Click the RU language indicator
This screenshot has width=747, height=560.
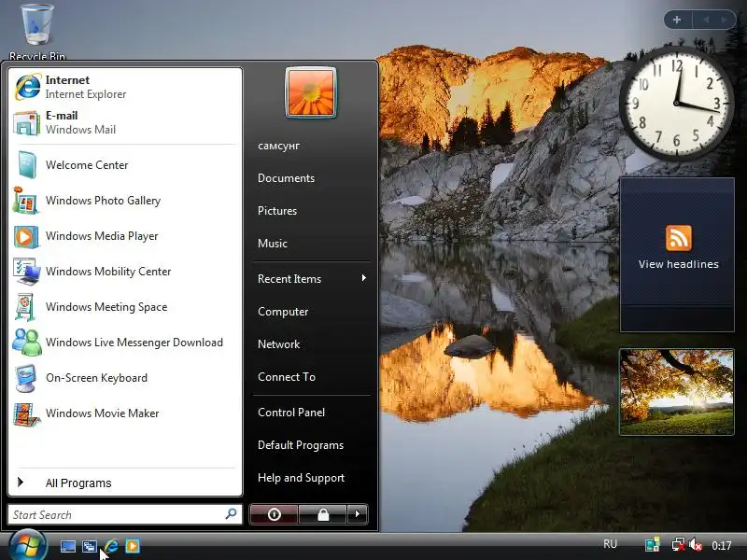click(611, 544)
